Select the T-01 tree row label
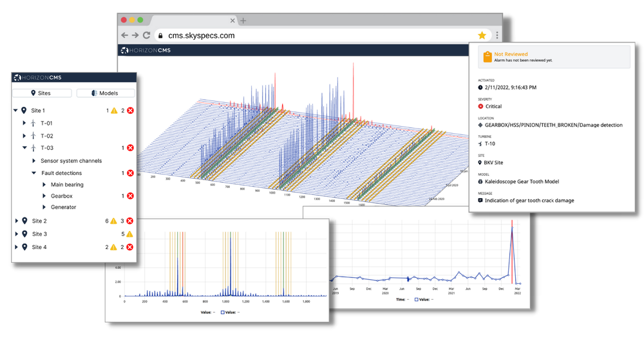Screen dimensions: 644x341 46,123
